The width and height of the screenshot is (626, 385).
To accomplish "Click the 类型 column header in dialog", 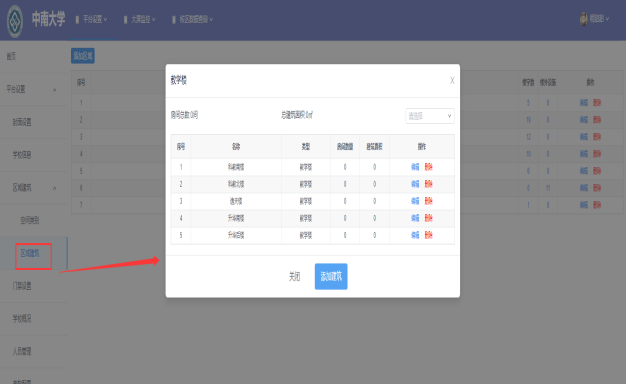I will tap(306, 147).
